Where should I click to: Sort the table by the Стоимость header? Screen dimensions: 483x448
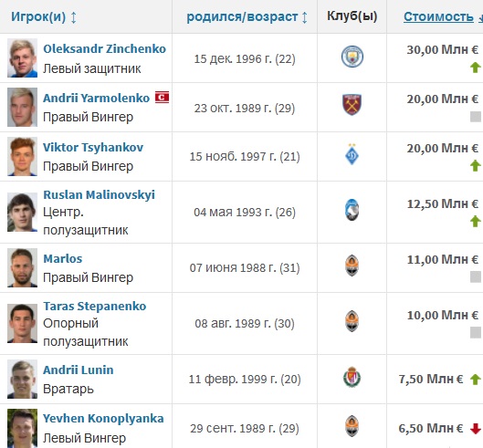point(438,16)
